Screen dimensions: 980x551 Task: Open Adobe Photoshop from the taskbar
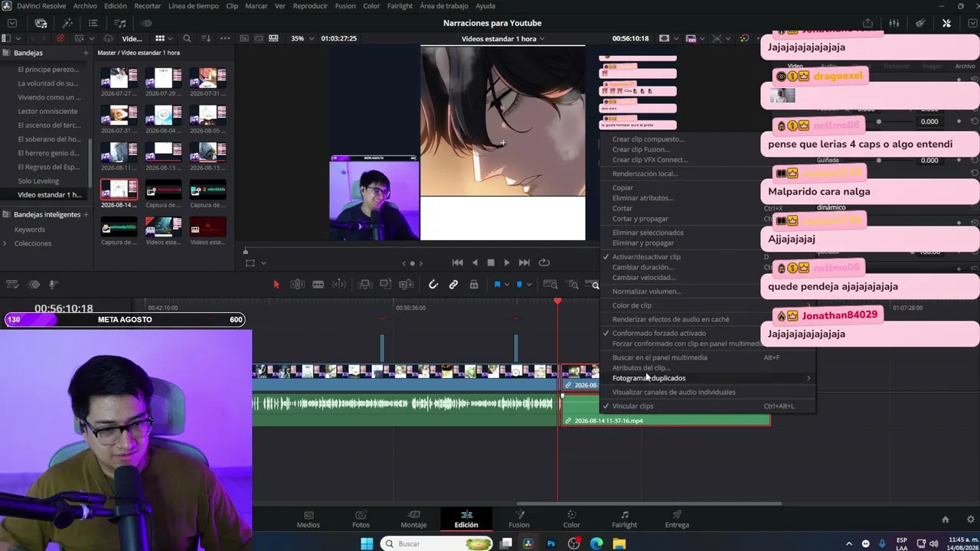coord(550,543)
